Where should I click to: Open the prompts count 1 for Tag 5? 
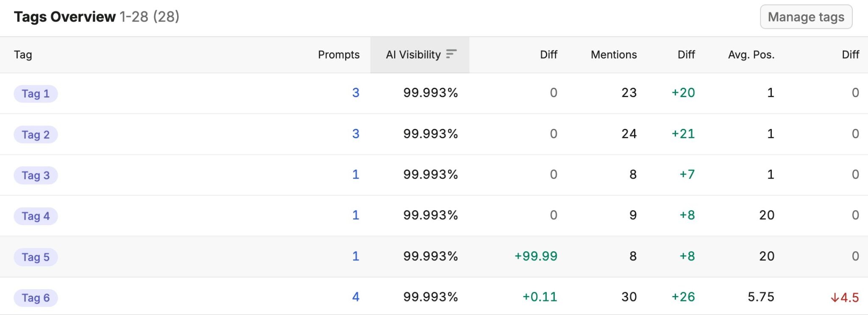click(x=356, y=256)
